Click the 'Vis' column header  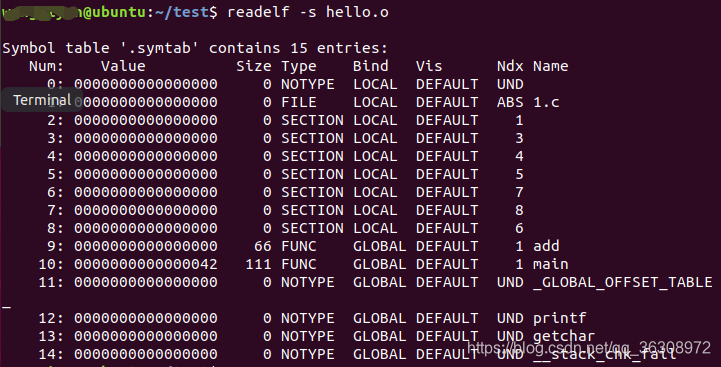click(x=429, y=66)
